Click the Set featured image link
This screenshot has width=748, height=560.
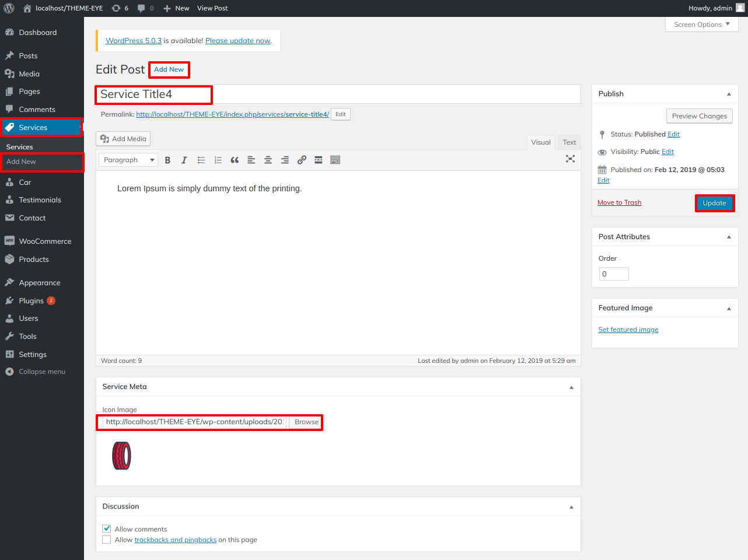628,330
